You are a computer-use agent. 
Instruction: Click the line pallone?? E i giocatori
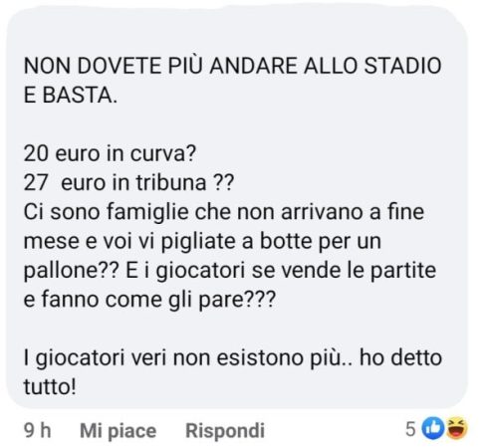pyautogui.click(x=230, y=271)
